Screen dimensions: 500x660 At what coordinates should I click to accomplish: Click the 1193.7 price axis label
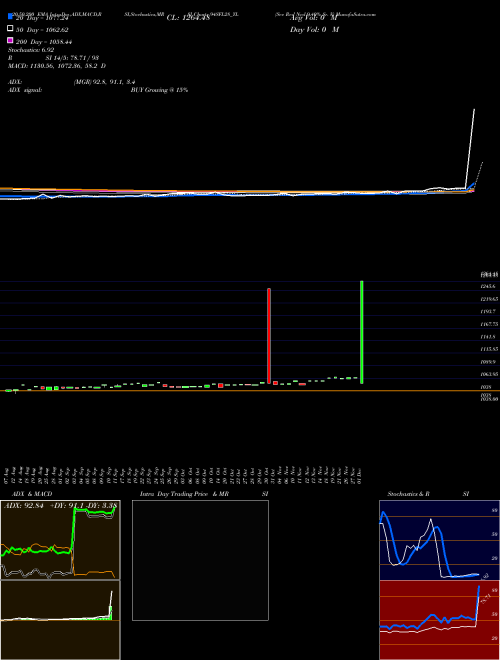coord(490,311)
